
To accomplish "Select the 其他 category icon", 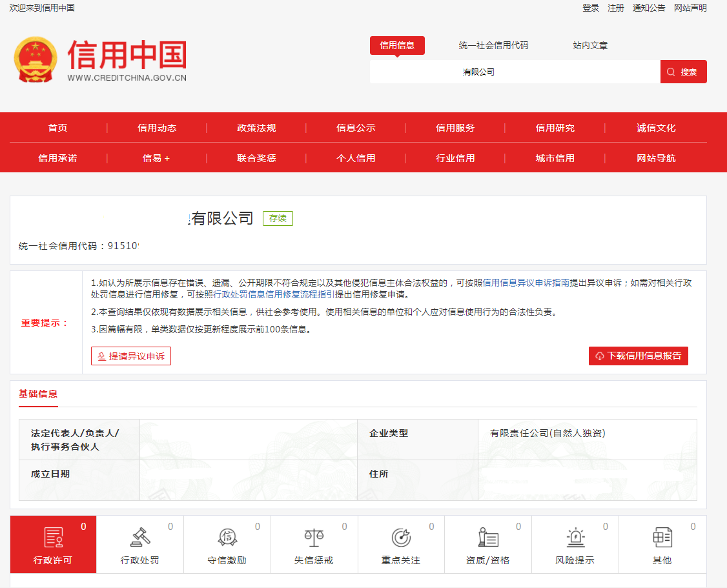I will tap(662, 538).
